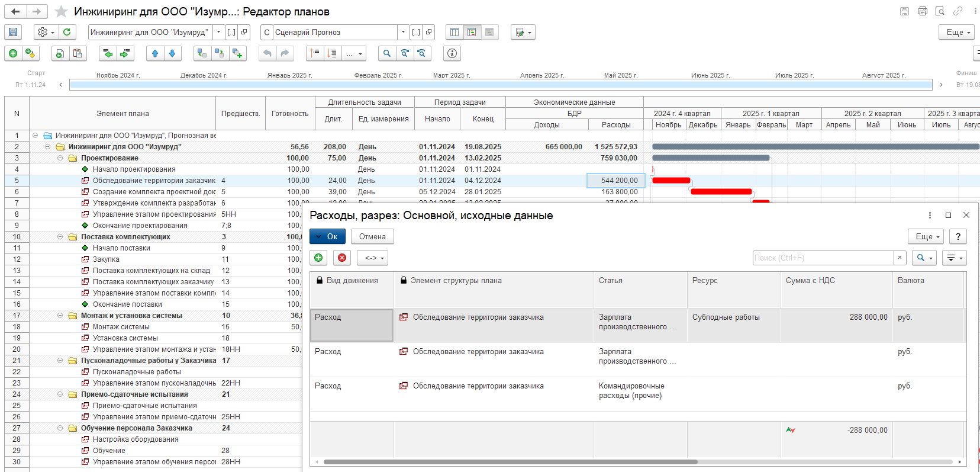The height and width of the screenshot is (472, 980).
Task: Add row with green plus in dialog
Action: click(x=318, y=258)
